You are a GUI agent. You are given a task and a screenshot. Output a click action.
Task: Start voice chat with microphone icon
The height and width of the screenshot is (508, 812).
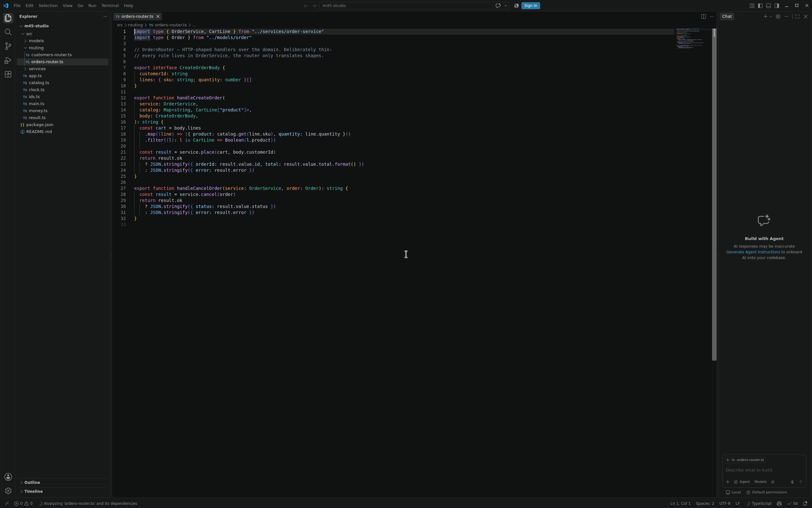click(x=792, y=482)
